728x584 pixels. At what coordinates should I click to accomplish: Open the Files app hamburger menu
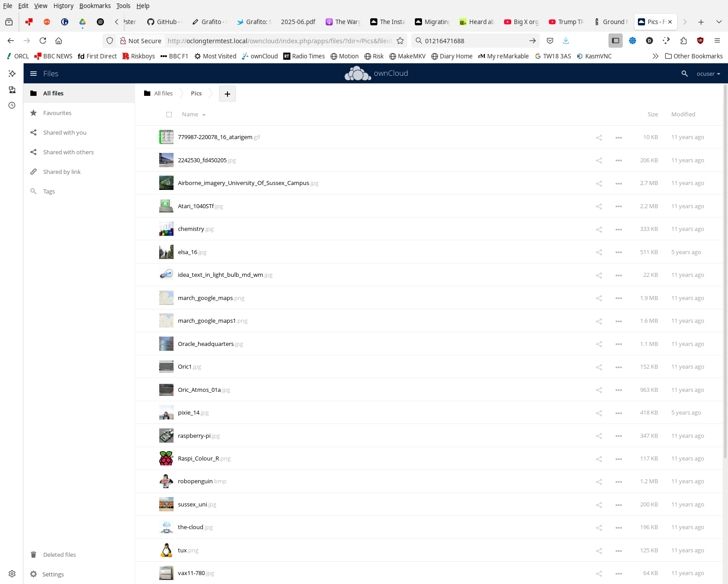click(x=33, y=74)
